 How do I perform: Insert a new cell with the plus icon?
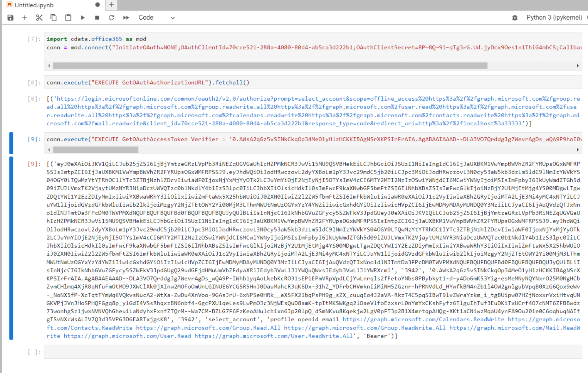tap(25, 18)
